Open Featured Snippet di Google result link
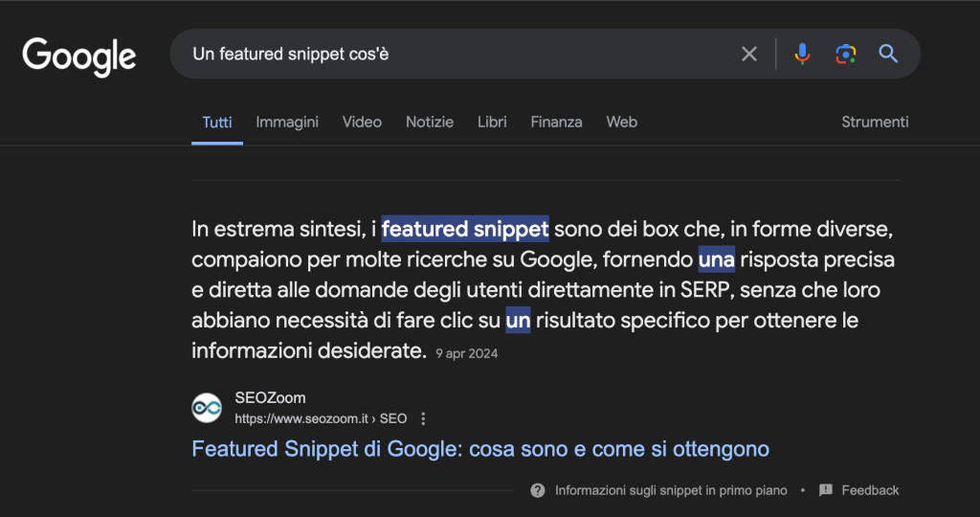980x517 pixels. pos(480,449)
